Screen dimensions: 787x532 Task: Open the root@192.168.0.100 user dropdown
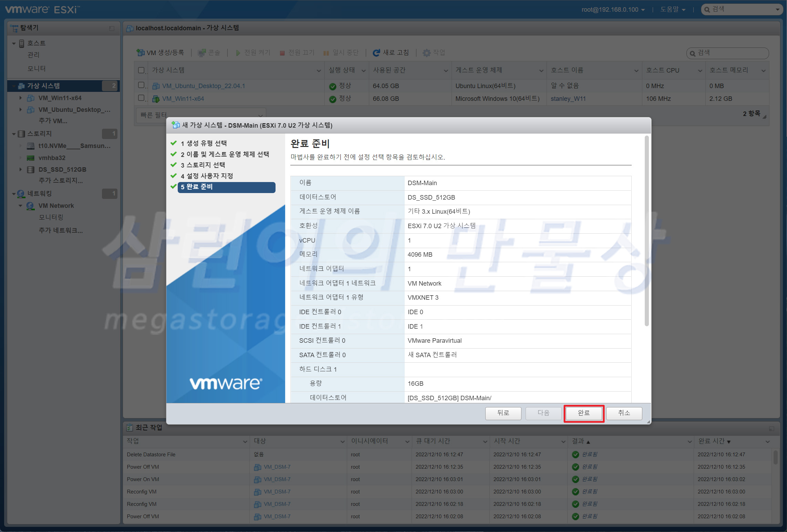(x=613, y=10)
